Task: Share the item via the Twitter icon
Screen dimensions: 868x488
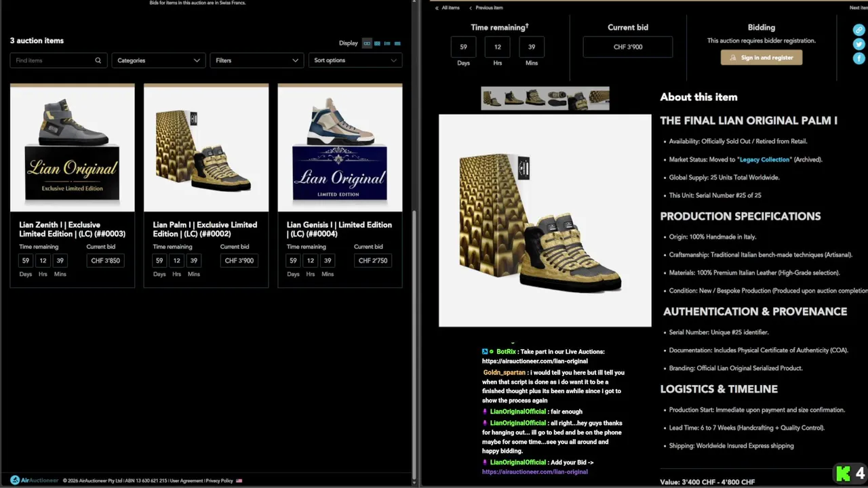Action: point(859,44)
